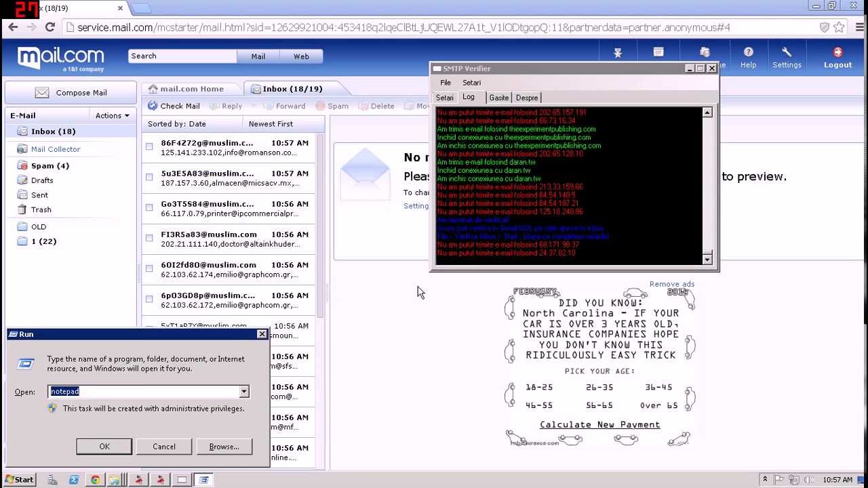Click the Spam toolbar icon
868x488 pixels.
click(x=320, y=106)
